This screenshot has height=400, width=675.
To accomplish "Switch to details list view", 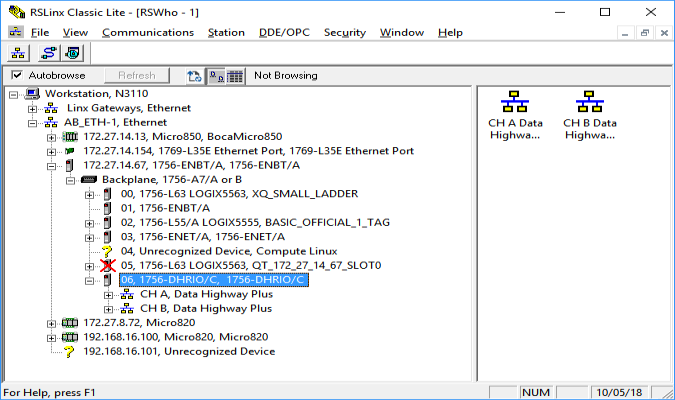I will (x=235, y=76).
